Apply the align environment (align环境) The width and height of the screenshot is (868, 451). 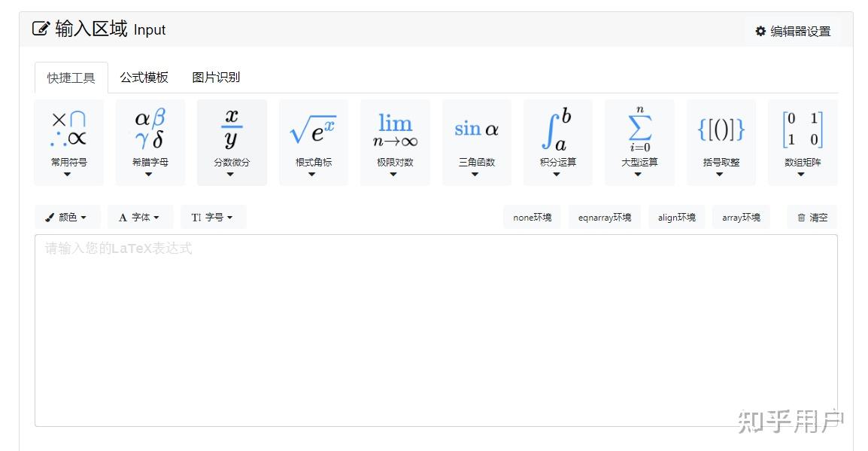coord(676,217)
